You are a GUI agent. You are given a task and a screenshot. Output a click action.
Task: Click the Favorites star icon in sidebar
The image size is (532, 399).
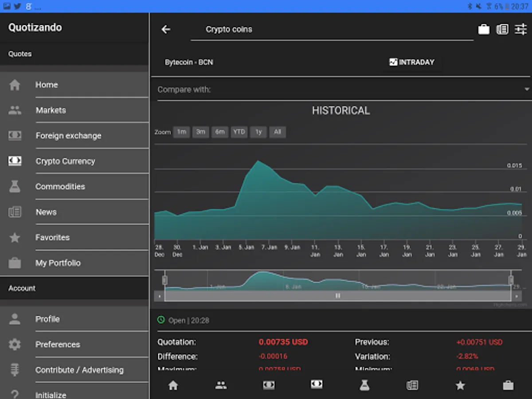[x=15, y=238]
